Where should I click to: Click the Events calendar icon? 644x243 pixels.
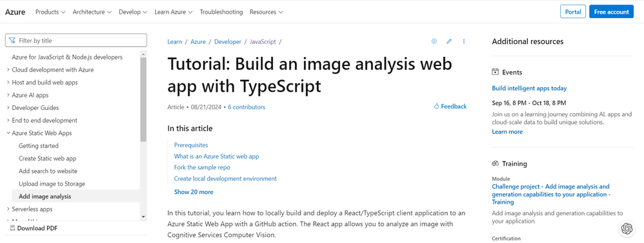496,72
